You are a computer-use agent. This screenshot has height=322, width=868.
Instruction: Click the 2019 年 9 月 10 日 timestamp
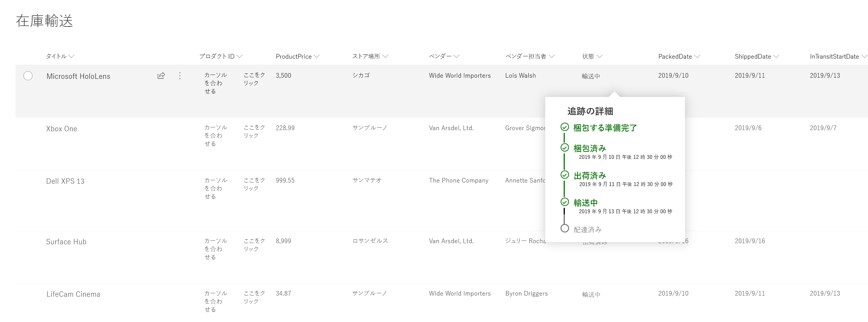[625, 157]
